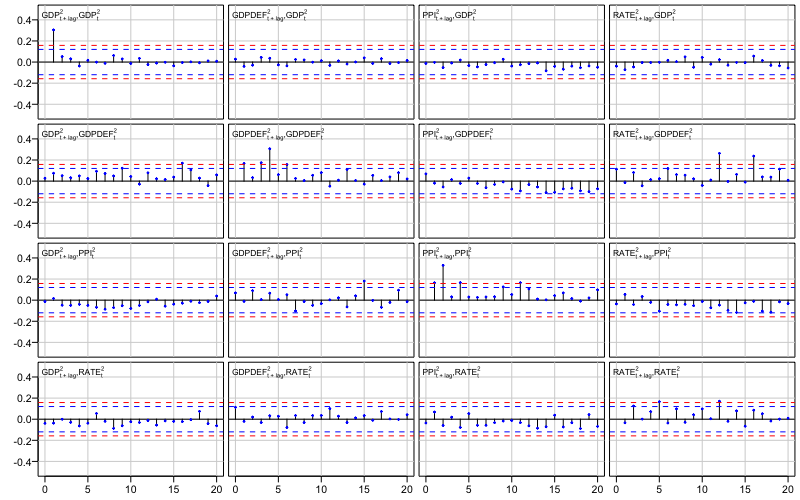Image resolution: width=800 pixels, height=500 pixels.
Task: Click the GDPDEF t+lag, PPI t panel title
Action: click(x=265, y=253)
